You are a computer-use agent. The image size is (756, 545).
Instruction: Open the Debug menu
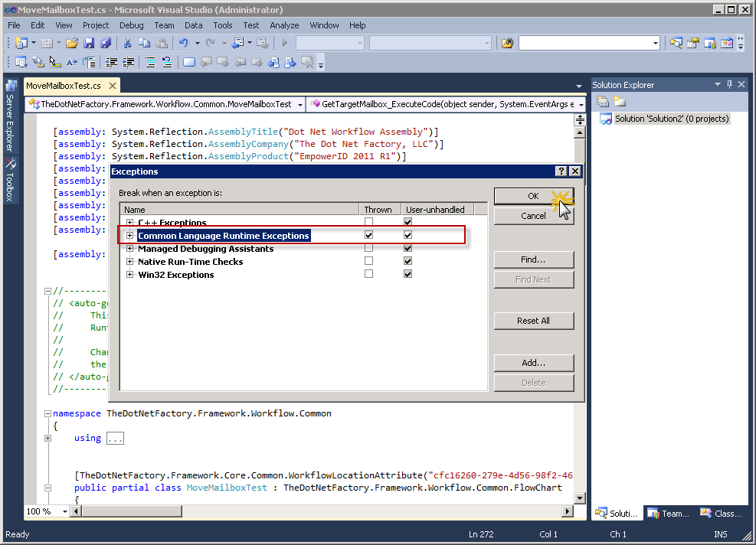[131, 25]
